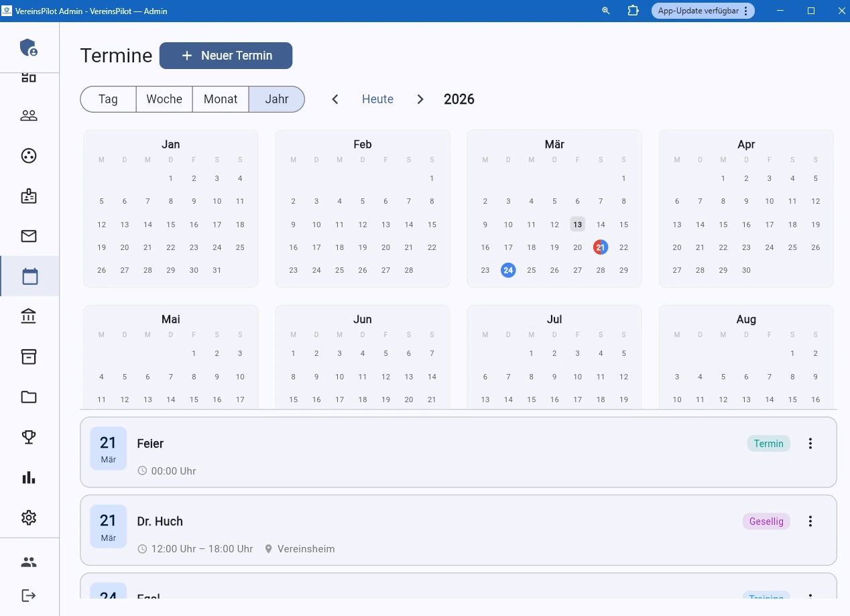Open the archive section in the sidebar

pyautogui.click(x=29, y=357)
